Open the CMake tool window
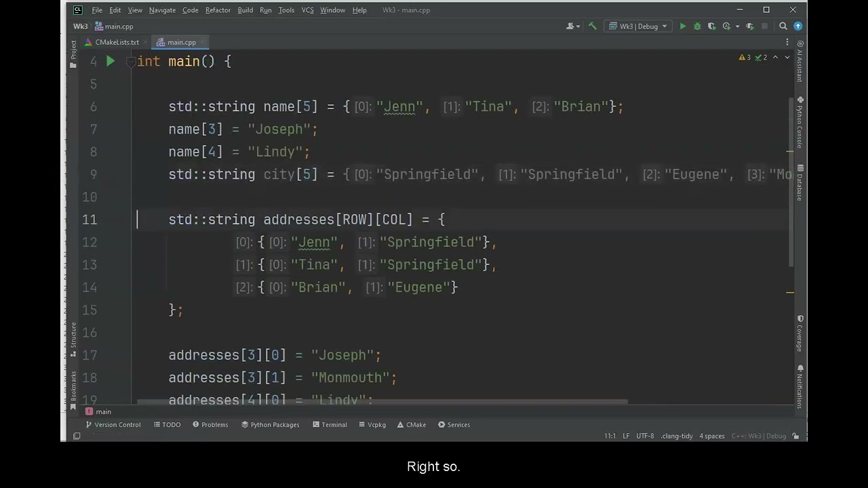 click(412, 425)
